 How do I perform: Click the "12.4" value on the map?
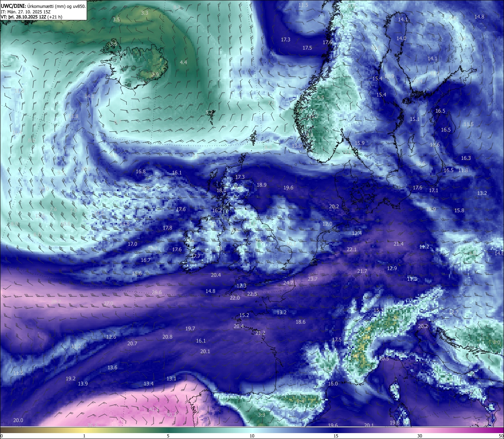(357, 233)
